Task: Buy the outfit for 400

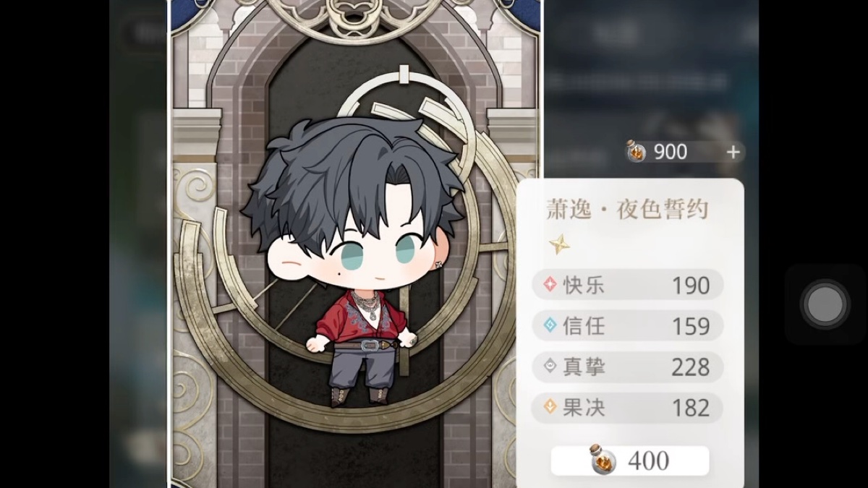Action: (x=630, y=461)
